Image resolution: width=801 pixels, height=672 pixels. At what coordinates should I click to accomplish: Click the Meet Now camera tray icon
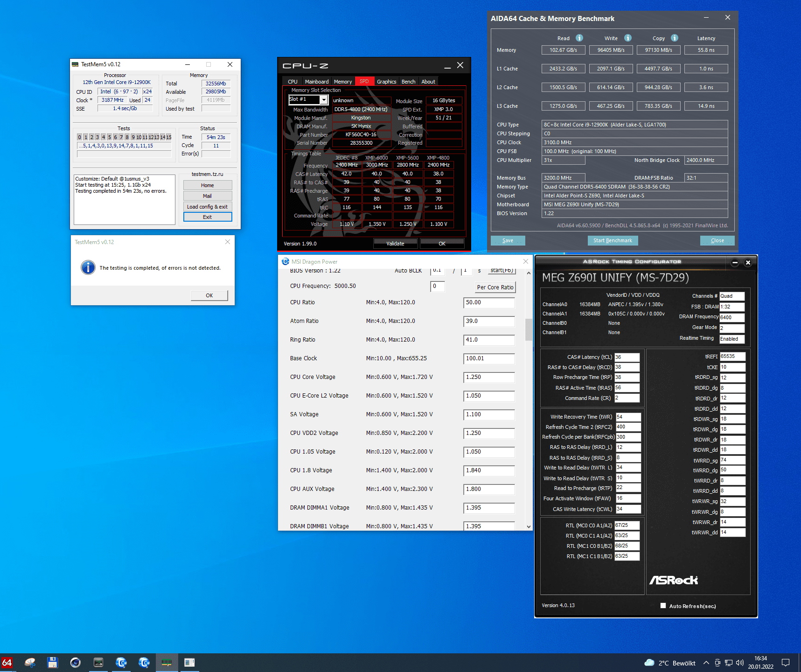coord(717,663)
